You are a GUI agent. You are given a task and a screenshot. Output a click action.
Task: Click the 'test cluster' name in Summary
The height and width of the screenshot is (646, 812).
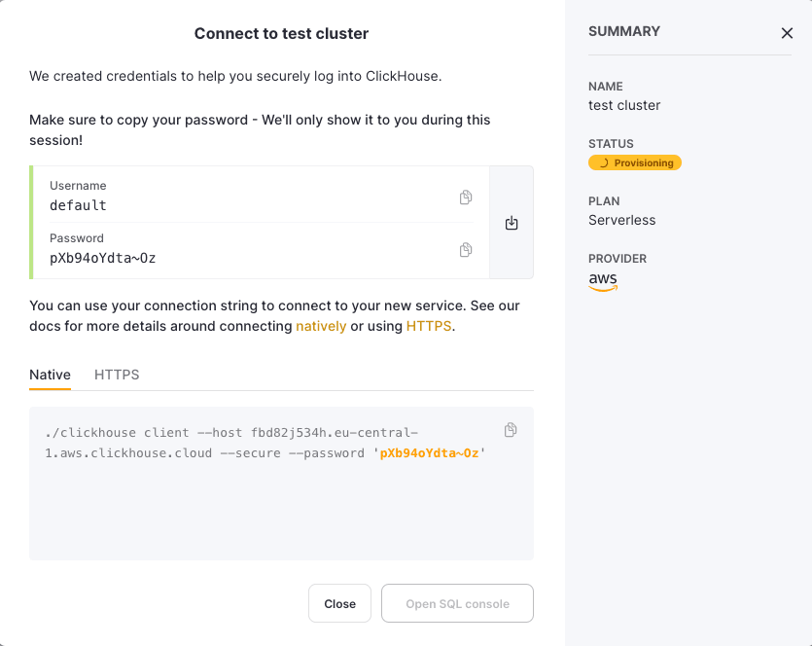[624, 105]
